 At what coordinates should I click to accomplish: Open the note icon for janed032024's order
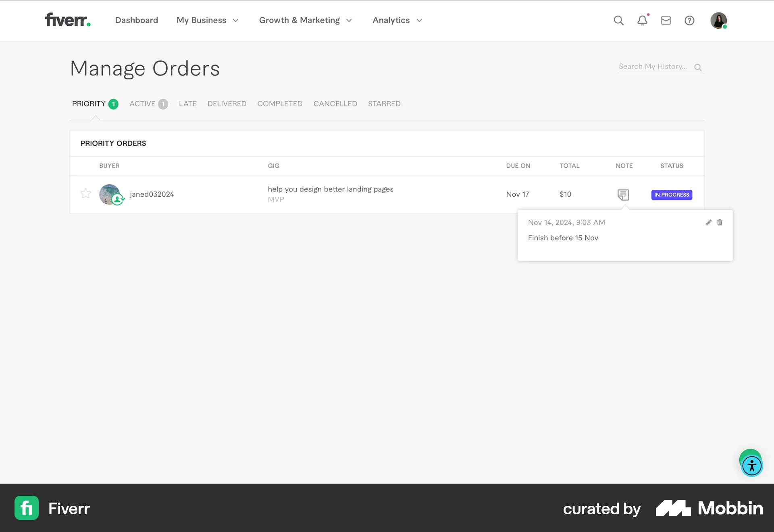pyautogui.click(x=623, y=195)
